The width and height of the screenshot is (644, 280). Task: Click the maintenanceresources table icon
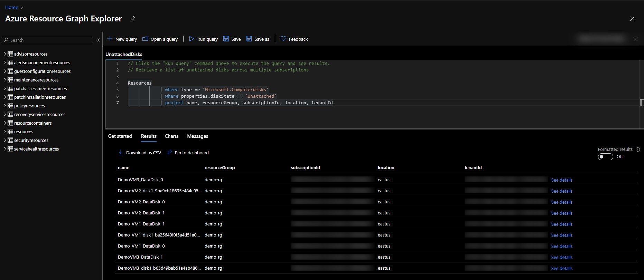(10, 80)
